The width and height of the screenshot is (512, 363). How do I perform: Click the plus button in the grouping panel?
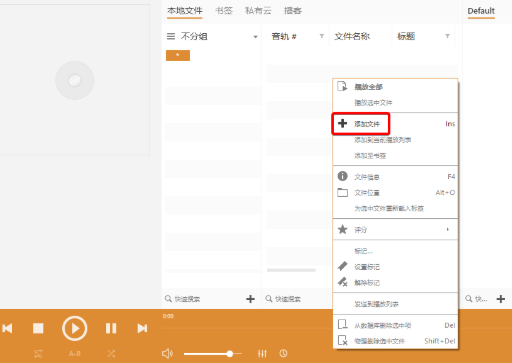coord(250,299)
